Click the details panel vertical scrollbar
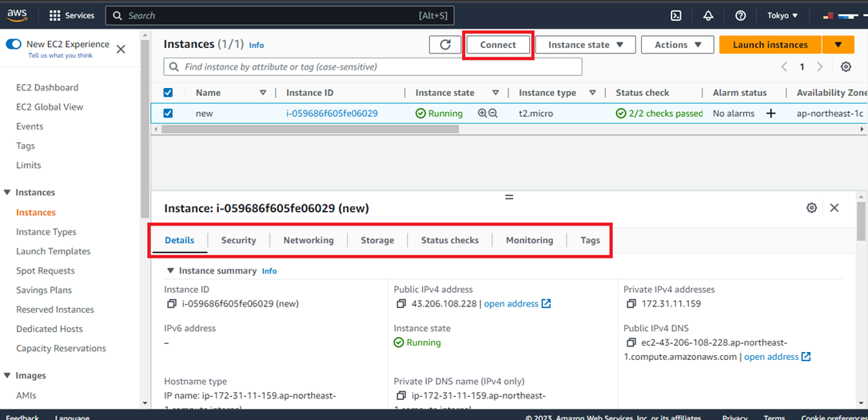Image resolution: width=868 pixels, height=420 pixels. (861, 222)
